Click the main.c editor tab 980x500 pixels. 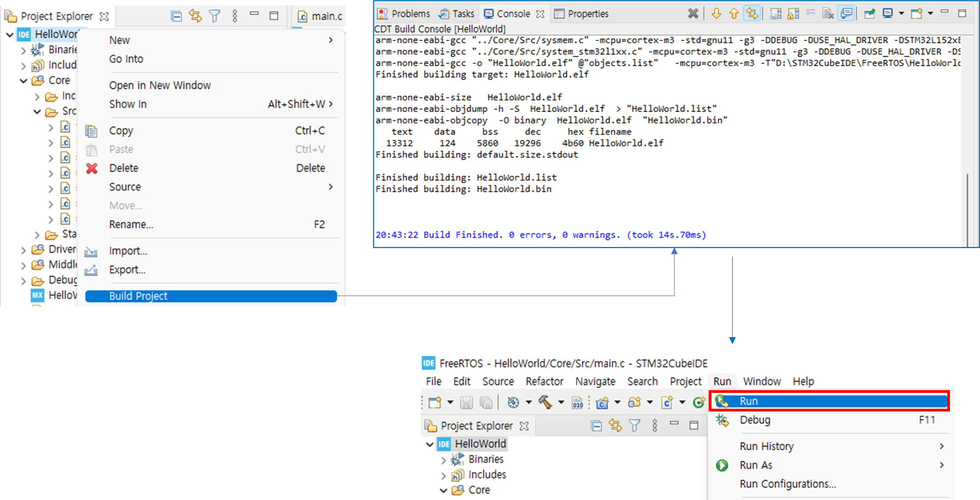(x=320, y=16)
